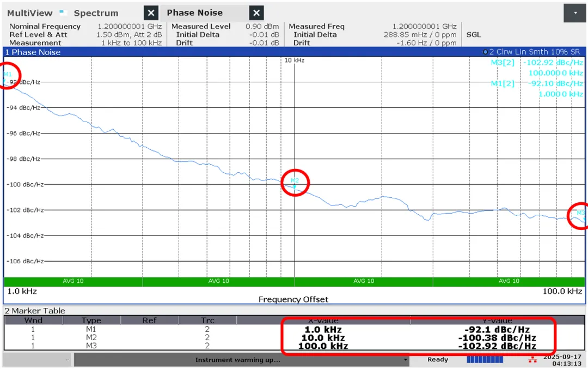Close the Phase Noise channel tab

point(257,13)
